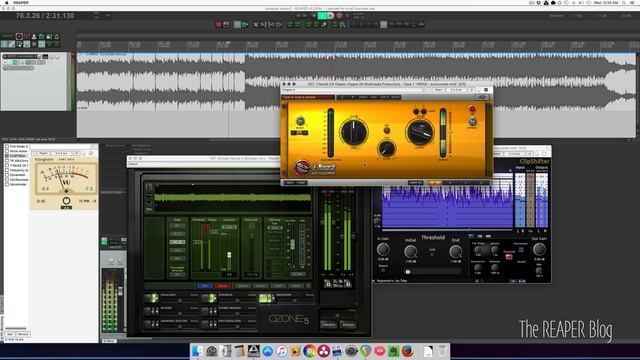Click the Out Gain knob in ClipShifter

click(539, 249)
